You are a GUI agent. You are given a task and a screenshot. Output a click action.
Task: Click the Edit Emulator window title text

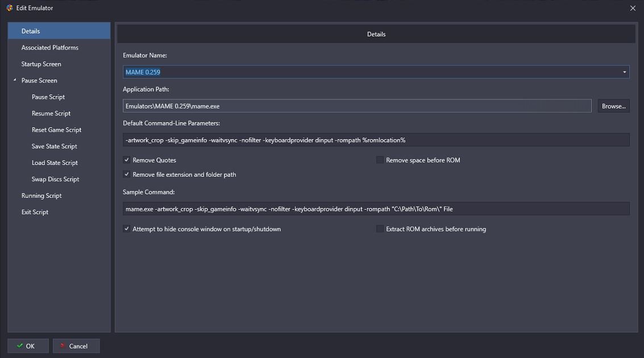click(x=35, y=8)
